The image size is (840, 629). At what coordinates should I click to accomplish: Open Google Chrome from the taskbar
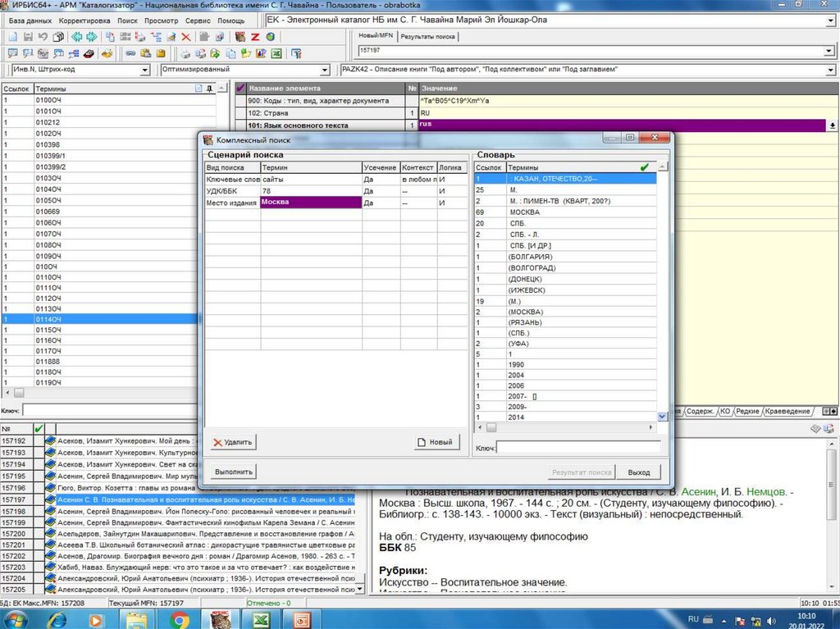(x=179, y=619)
